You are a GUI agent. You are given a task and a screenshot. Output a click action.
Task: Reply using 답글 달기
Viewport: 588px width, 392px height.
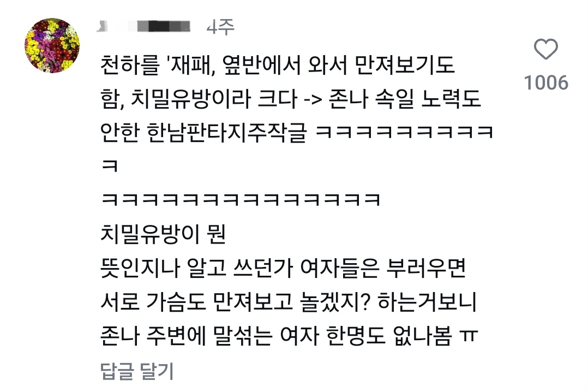[x=137, y=371]
